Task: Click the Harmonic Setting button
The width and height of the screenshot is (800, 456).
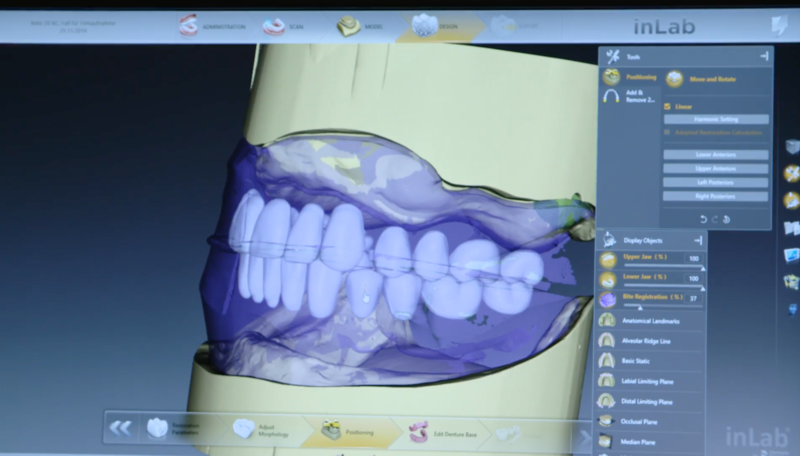Action: click(716, 119)
